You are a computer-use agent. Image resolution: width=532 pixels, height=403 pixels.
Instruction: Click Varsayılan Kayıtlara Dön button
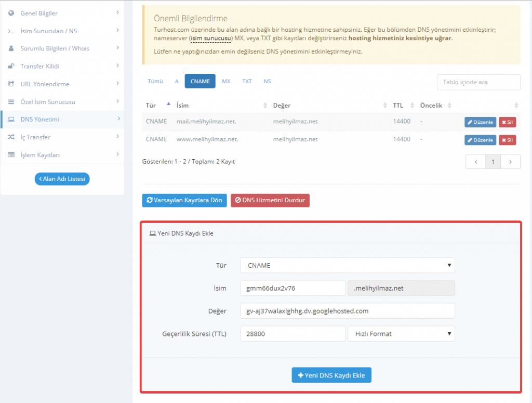(184, 200)
